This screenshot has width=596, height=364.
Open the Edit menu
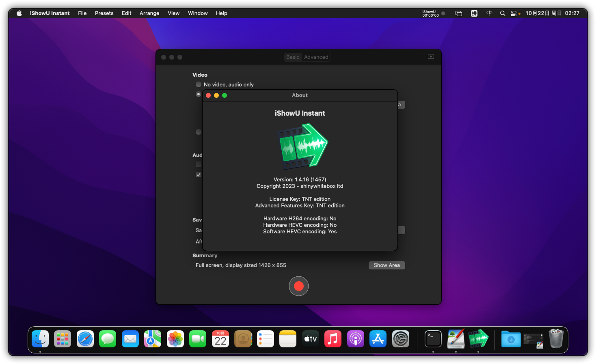127,13
